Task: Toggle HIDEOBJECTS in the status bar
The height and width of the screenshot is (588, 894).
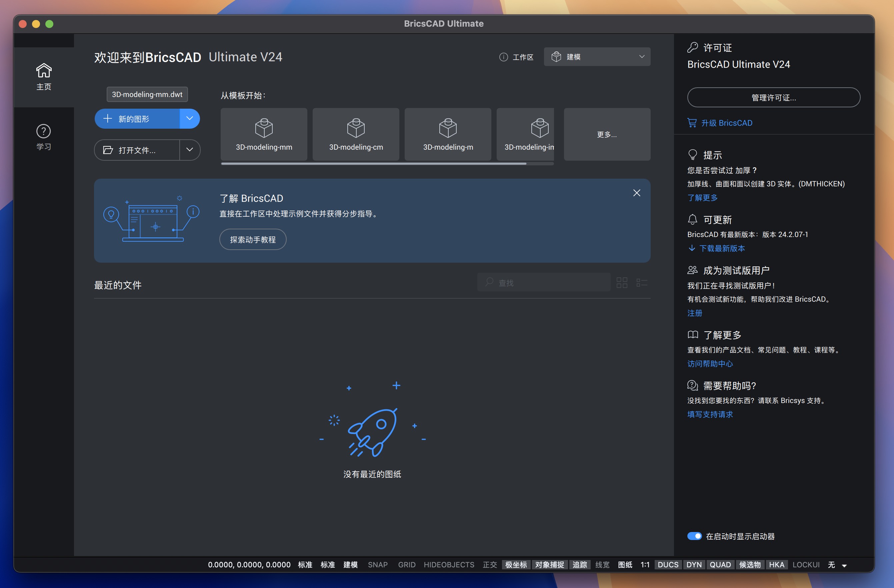Action: pos(449,564)
